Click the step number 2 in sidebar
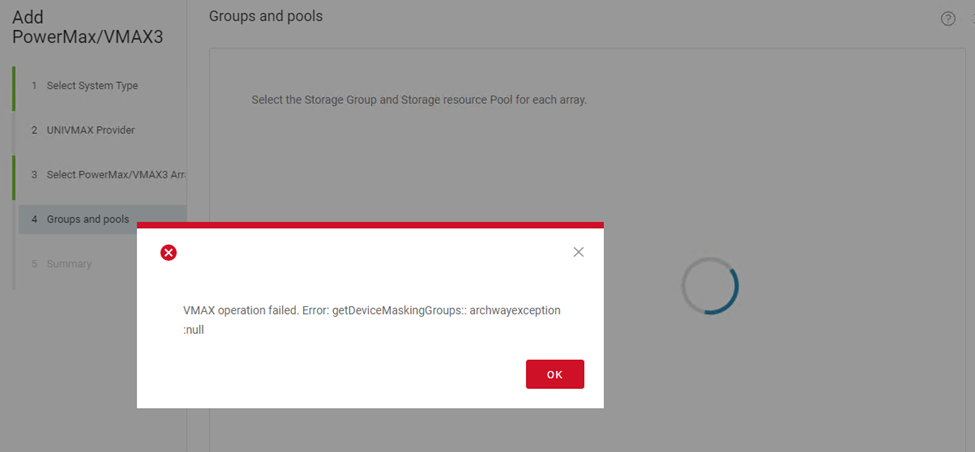Viewport: 975px width, 452px height. pyautogui.click(x=34, y=130)
